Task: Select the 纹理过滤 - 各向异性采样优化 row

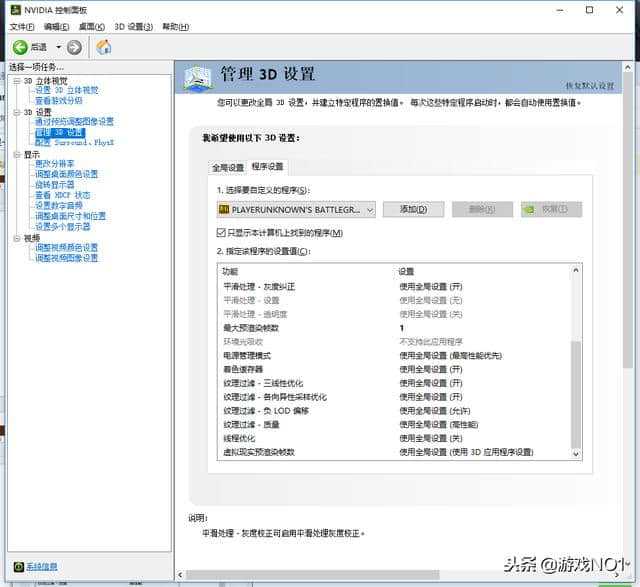Action: (394, 397)
